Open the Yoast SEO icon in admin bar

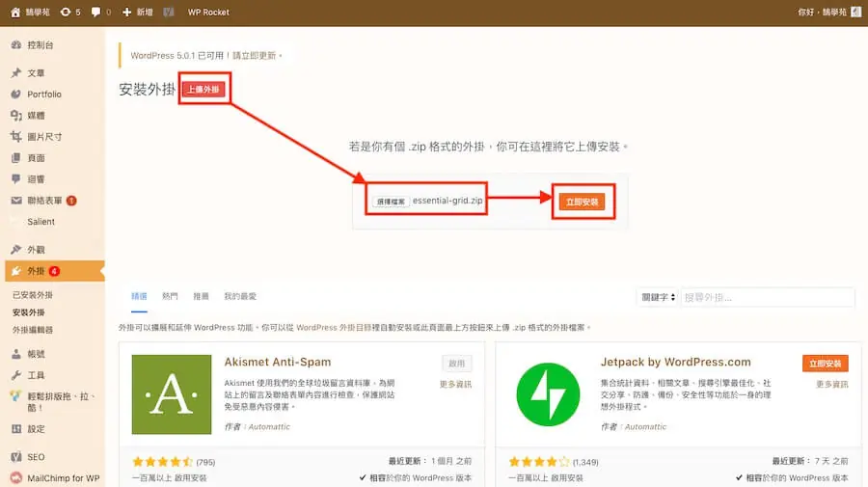pos(169,13)
